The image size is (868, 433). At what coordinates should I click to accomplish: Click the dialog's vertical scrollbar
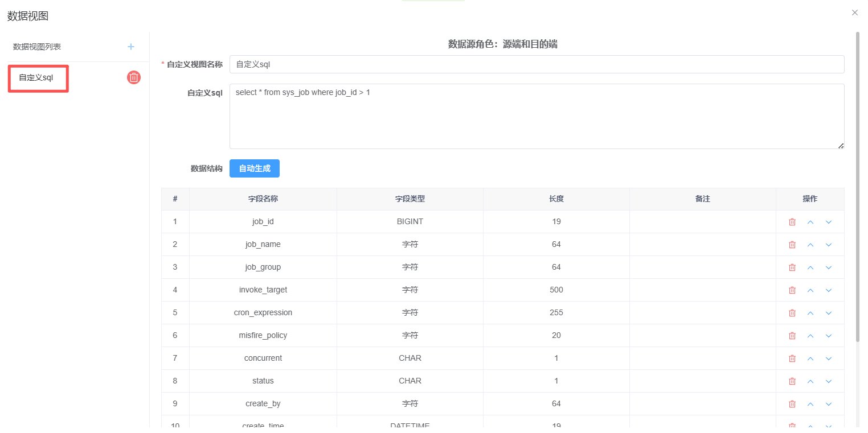(858, 187)
